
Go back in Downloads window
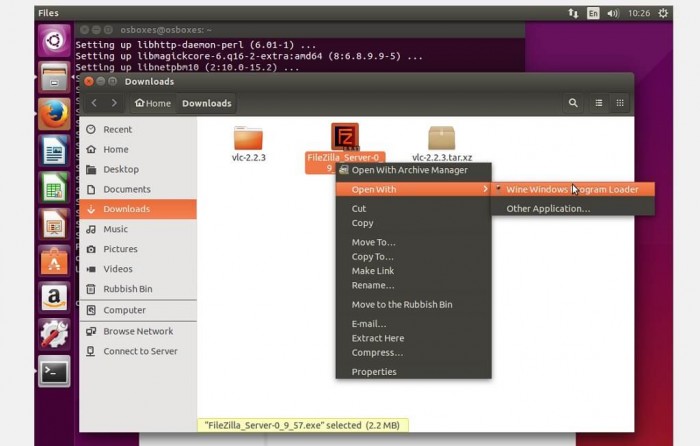(x=94, y=103)
